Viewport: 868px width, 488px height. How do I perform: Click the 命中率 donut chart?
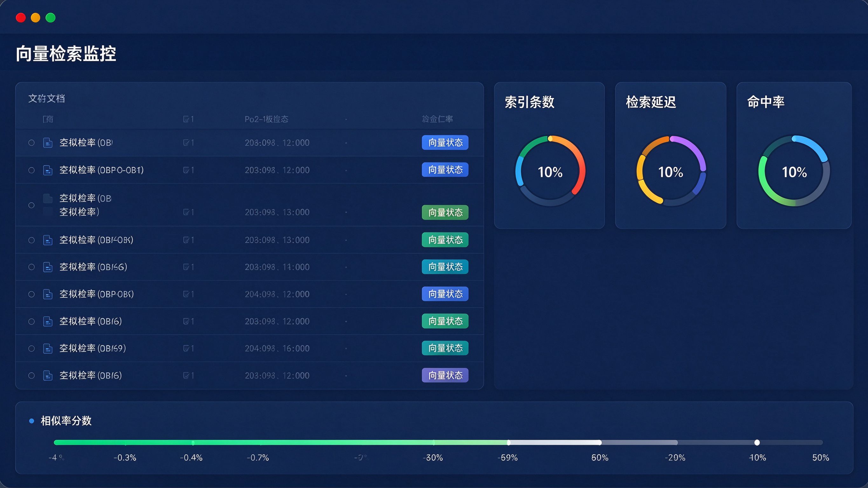pos(794,171)
